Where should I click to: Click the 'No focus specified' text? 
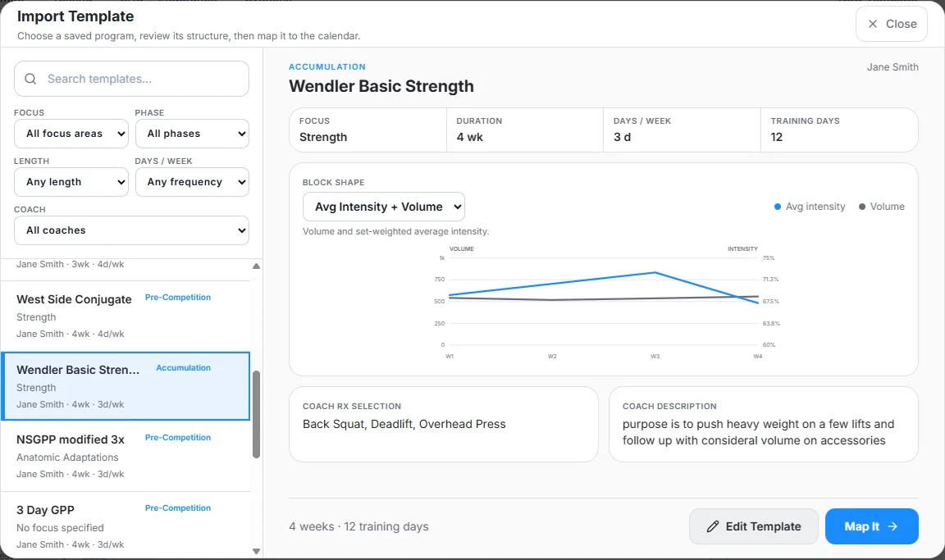click(x=60, y=528)
